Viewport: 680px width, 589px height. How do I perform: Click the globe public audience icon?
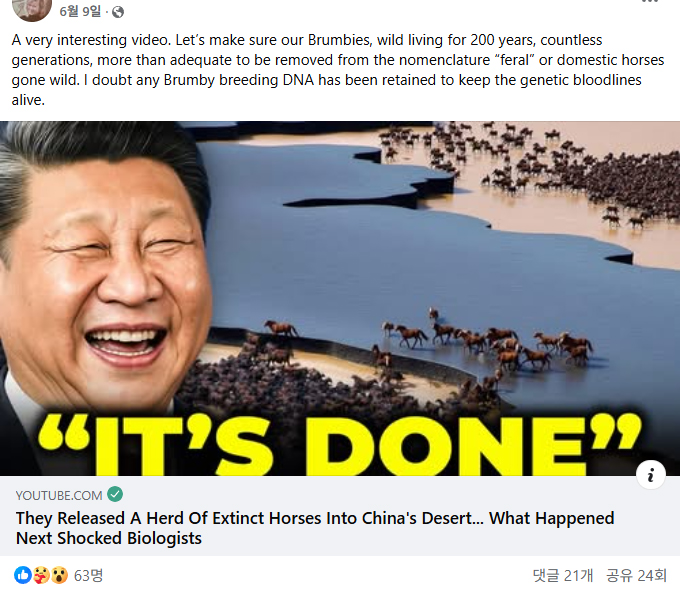click(x=118, y=12)
